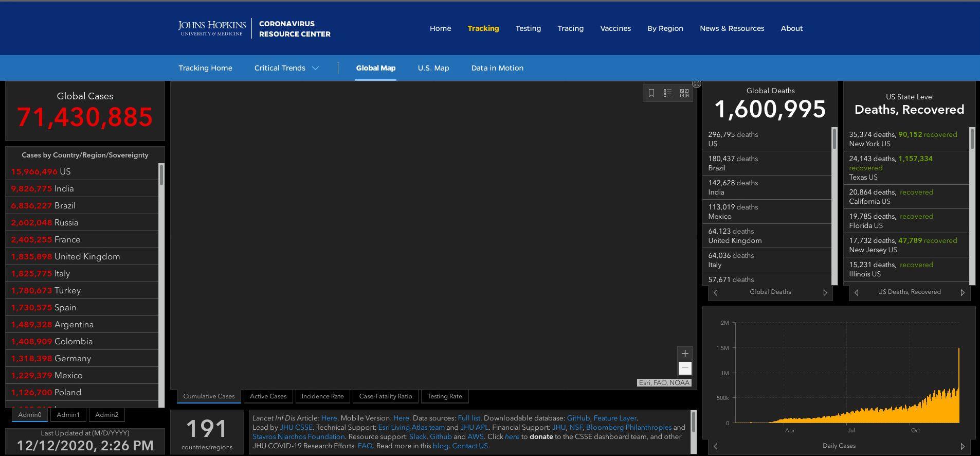This screenshot has width=980, height=456.
Task: Expand the Critical Trends dropdown
Action: pyautogui.click(x=286, y=68)
